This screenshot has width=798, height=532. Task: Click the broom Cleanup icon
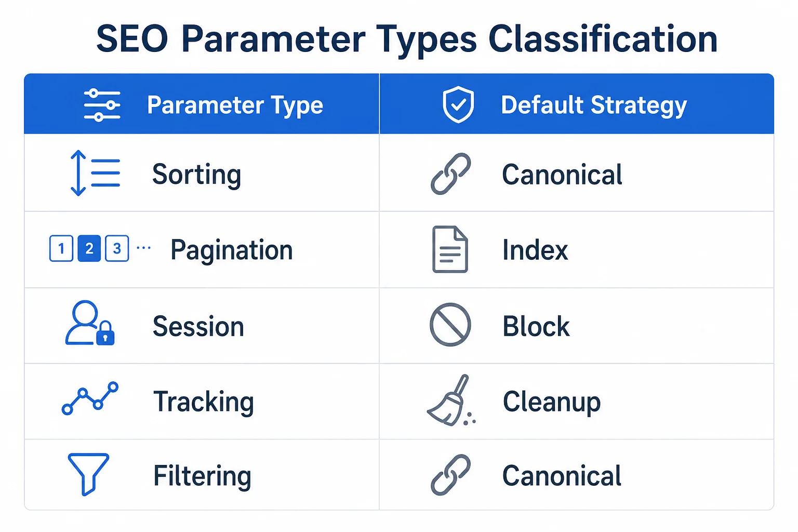pos(451,400)
